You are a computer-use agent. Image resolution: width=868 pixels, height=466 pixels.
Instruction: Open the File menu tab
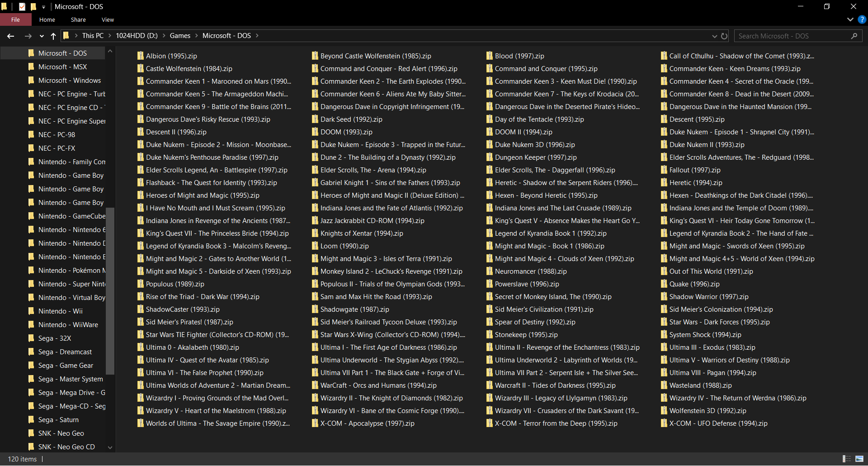tap(16, 19)
